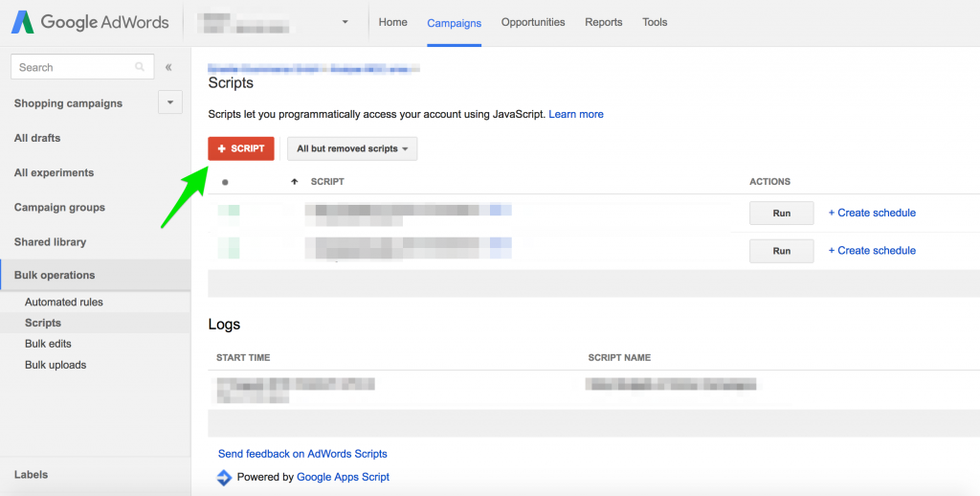This screenshot has width=980, height=496.
Task: Go to the Tools tab
Action: [x=655, y=22]
